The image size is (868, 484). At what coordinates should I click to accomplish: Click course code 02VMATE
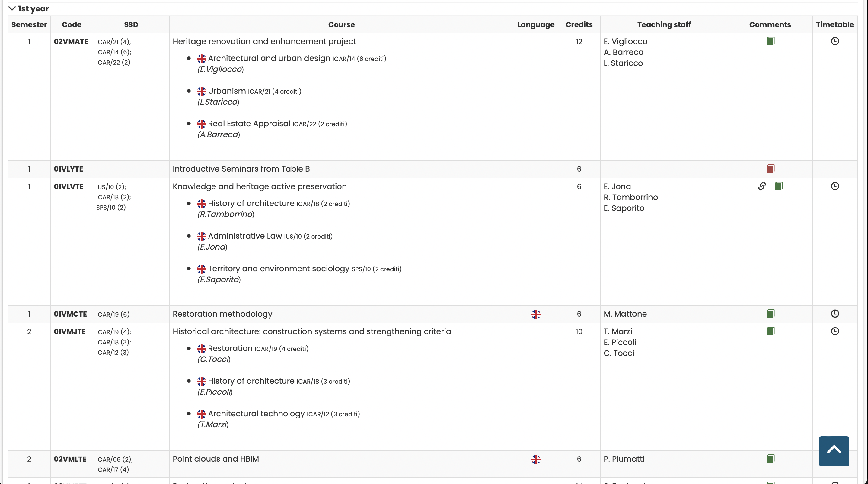[x=71, y=41]
